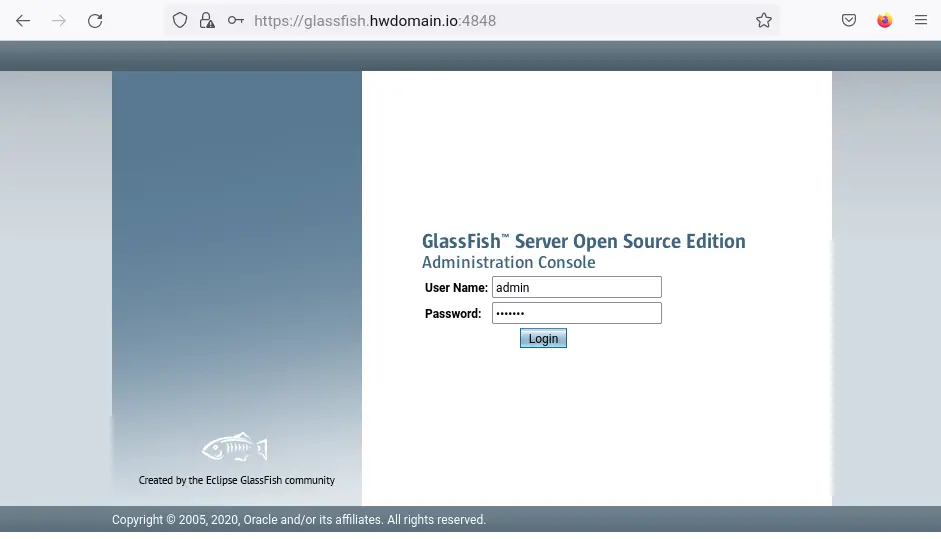Click the "Password:" label
The height and width of the screenshot is (539, 941).
coord(453,313)
